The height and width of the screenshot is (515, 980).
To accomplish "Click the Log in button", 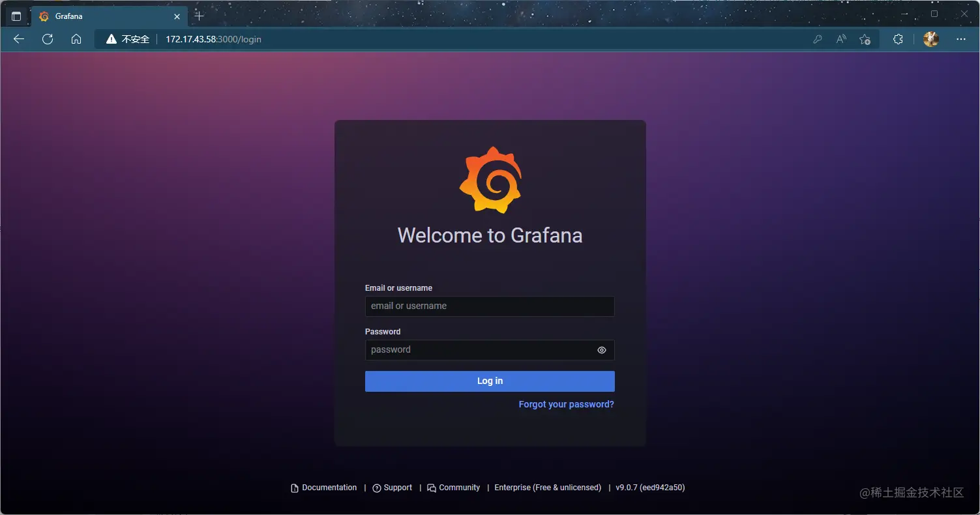I will pyautogui.click(x=490, y=381).
